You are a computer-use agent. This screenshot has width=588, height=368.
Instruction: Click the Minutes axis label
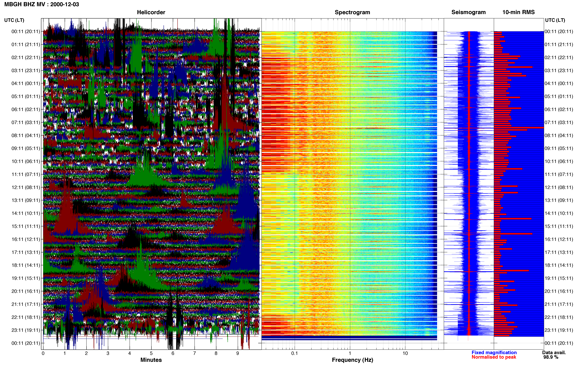[x=151, y=360]
